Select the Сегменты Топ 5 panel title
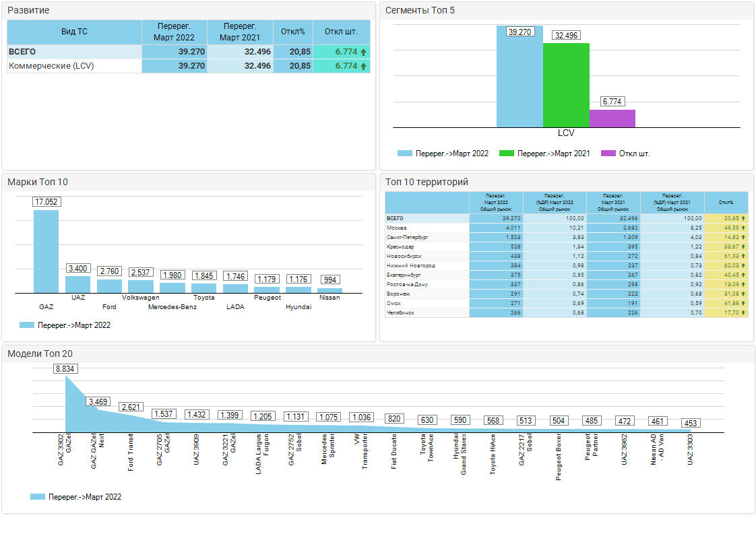This screenshot has width=756, height=534. click(420, 11)
